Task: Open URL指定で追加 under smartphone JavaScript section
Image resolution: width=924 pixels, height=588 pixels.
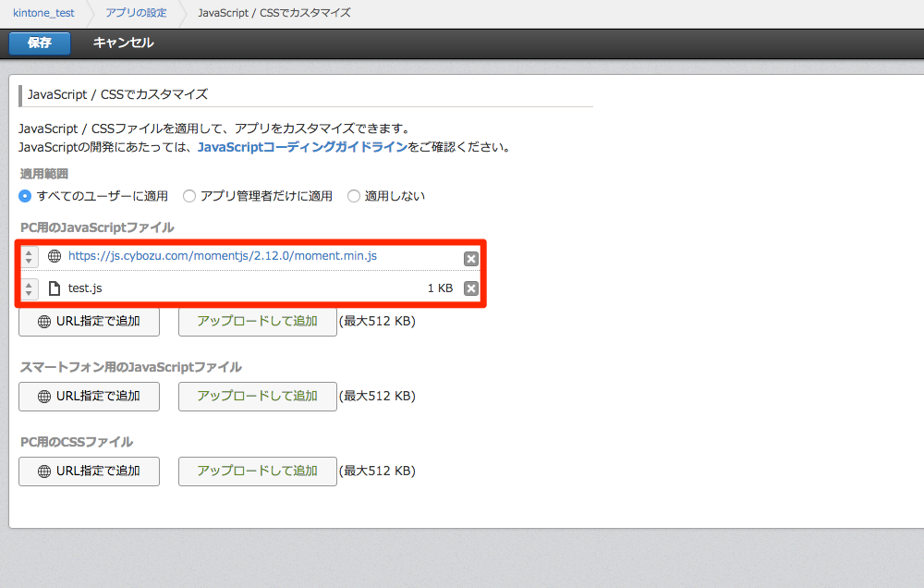Action: [x=89, y=396]
